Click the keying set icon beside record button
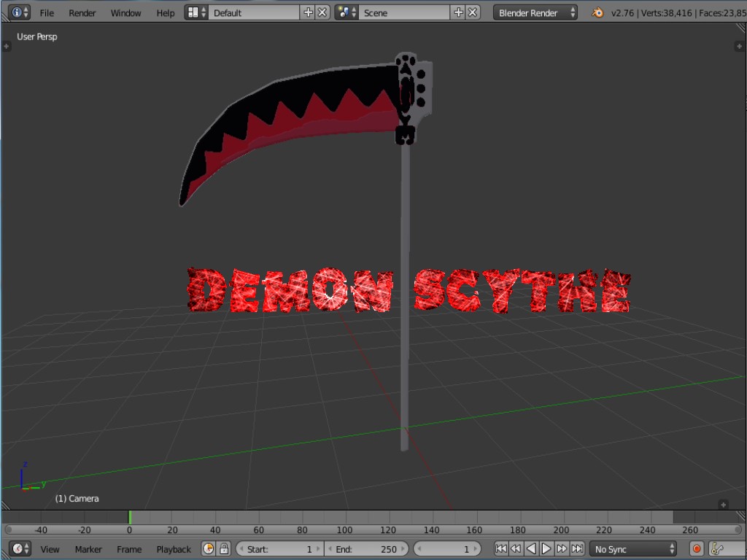 (718, 548)
